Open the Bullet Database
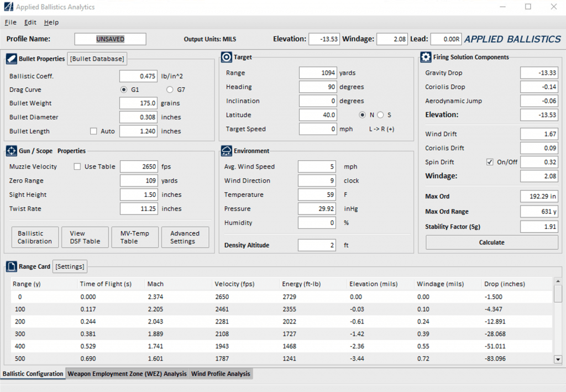Viewport: 566px width, 392px height. pos(97,59)
